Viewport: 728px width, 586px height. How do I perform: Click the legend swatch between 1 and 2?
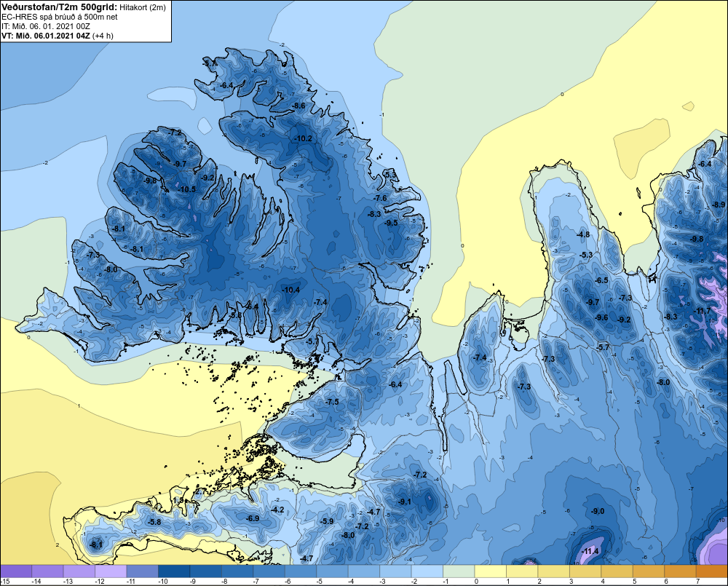click(x=522, y=571)
